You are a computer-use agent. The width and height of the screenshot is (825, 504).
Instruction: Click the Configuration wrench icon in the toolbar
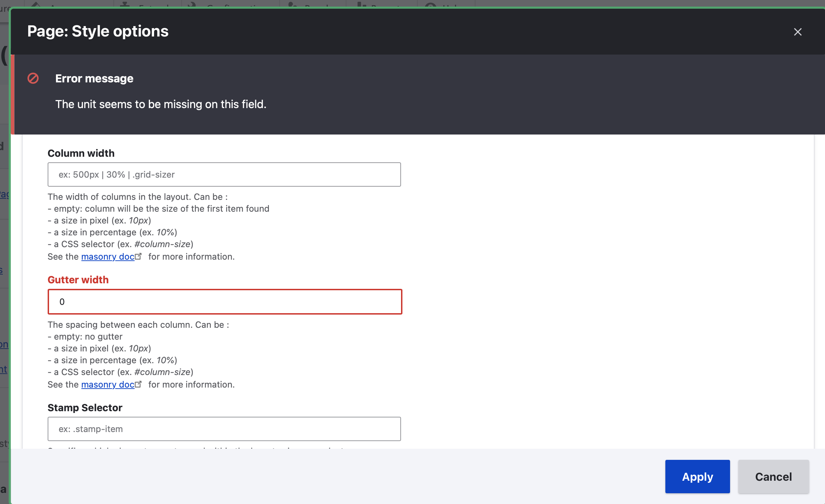[x=192, y=4]
